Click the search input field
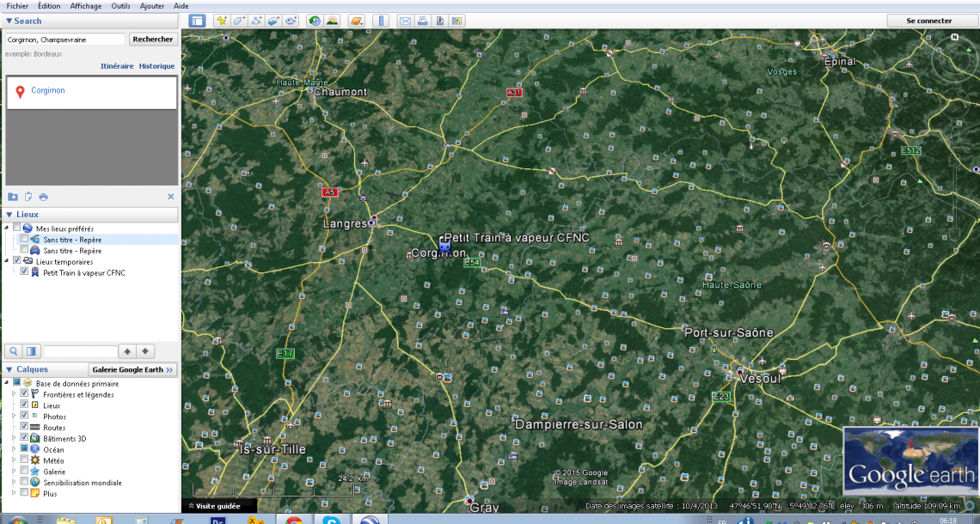The height and width of the screenshot is (524, 980). 65,40
